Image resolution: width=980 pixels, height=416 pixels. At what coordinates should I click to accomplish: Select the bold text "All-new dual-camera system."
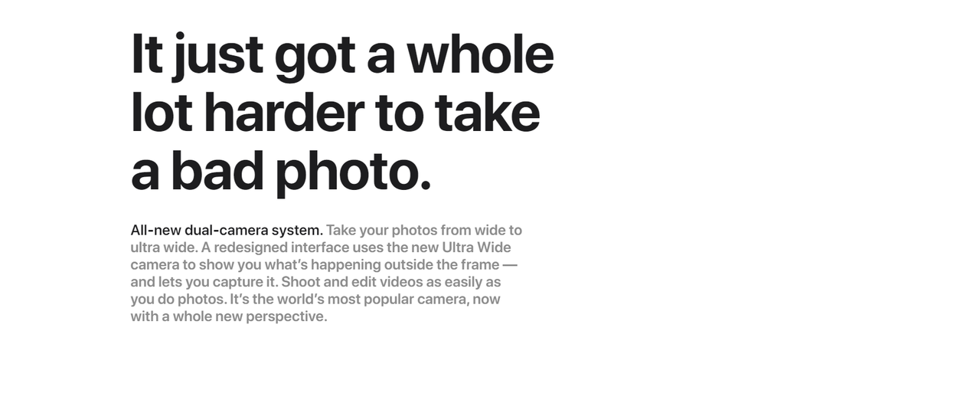point(227,230)
